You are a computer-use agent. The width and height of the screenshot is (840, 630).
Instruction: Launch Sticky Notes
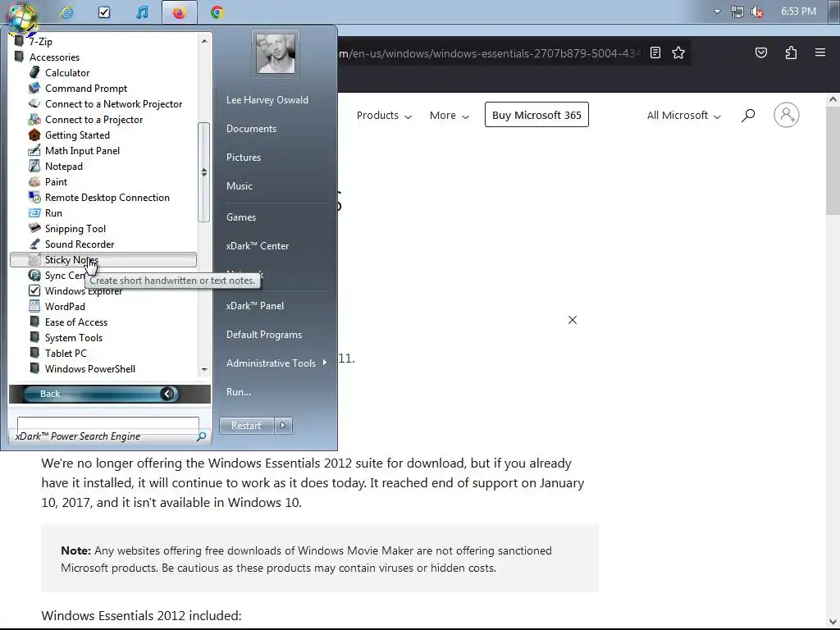click(x=103, y=260)
